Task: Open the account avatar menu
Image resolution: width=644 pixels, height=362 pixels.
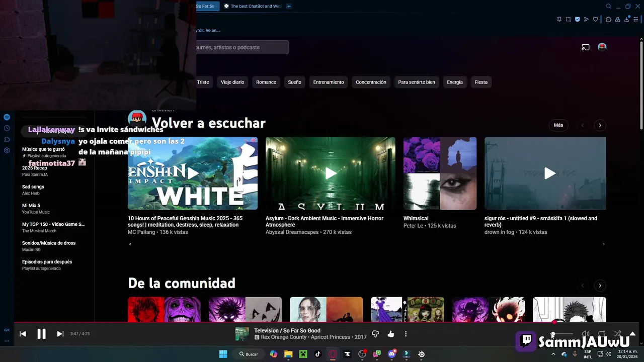Action: point(602,47)
